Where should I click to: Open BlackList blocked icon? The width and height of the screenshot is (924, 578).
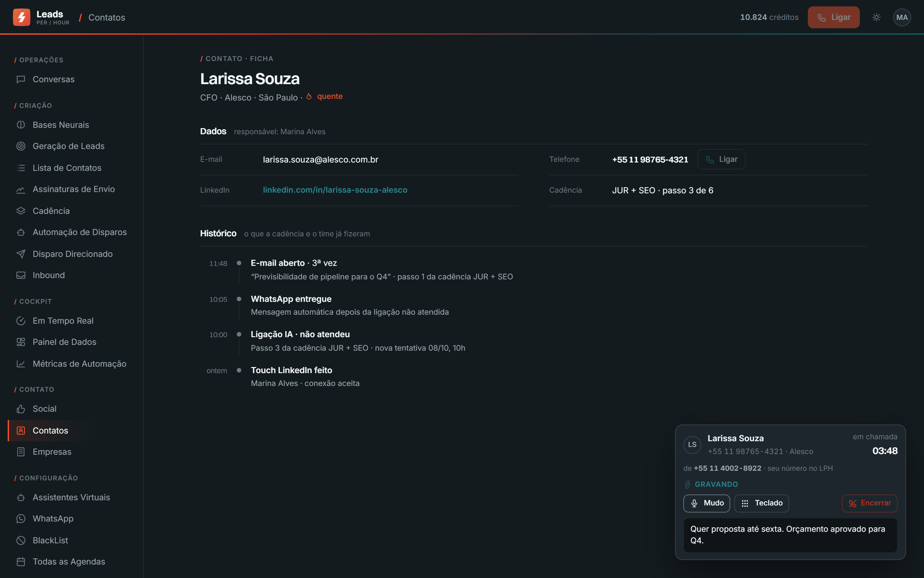click(x=21, y=540)
